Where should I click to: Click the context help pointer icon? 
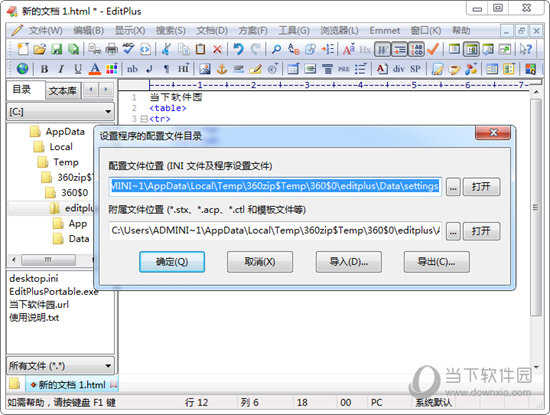526,49
